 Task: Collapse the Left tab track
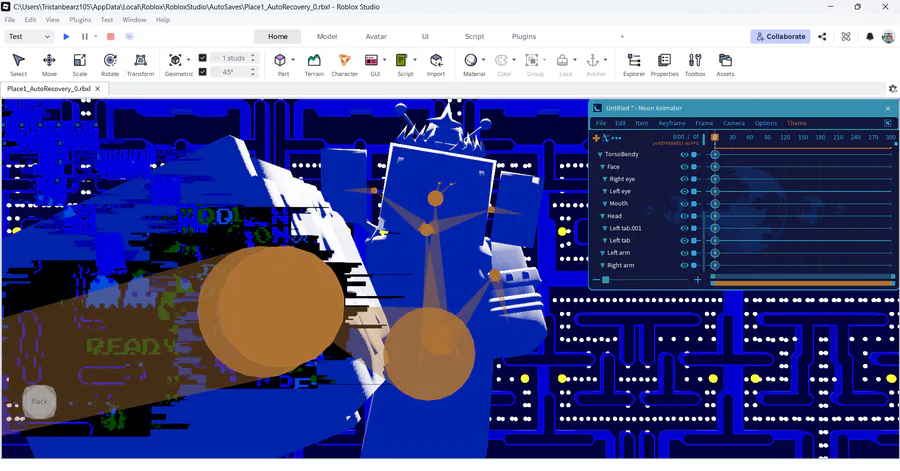[604, 241]
